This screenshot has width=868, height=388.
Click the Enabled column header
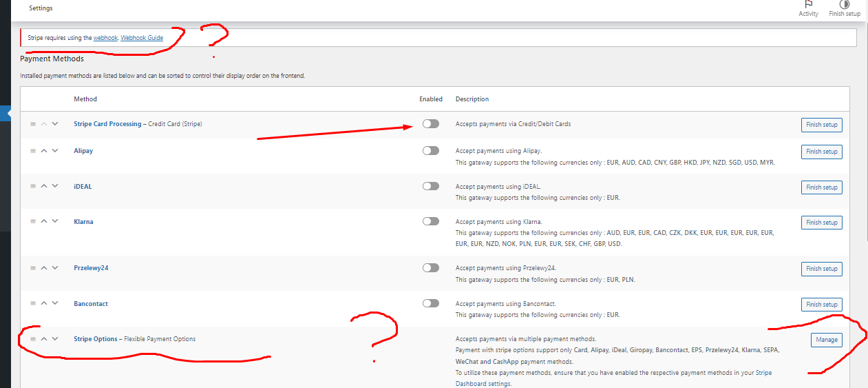point(431,99)
